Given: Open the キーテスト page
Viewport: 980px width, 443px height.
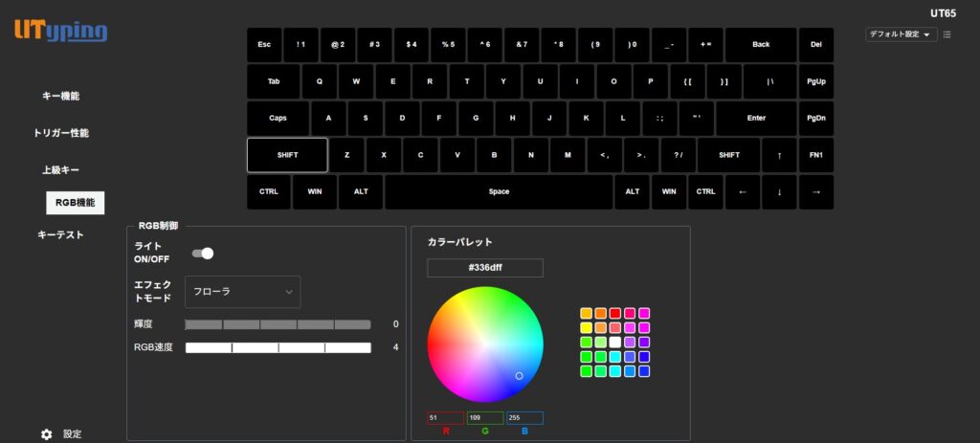Looking at the screenshot, I should [60, 234].
